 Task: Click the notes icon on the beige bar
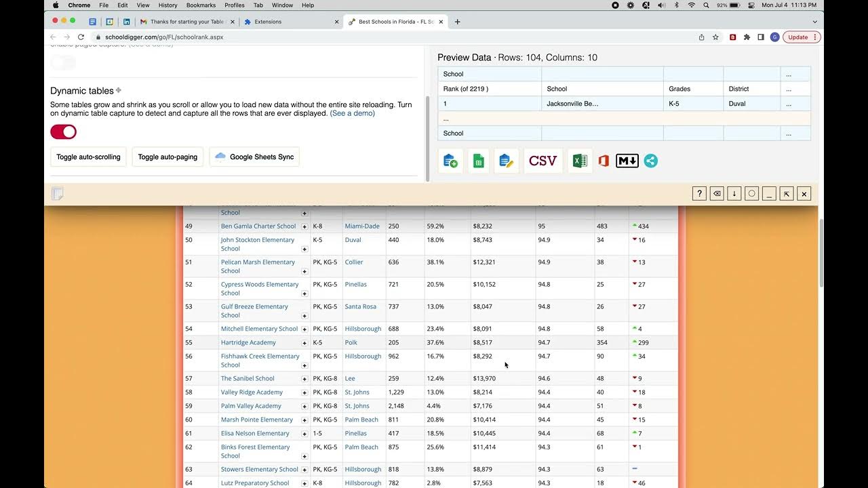[58, 194]
